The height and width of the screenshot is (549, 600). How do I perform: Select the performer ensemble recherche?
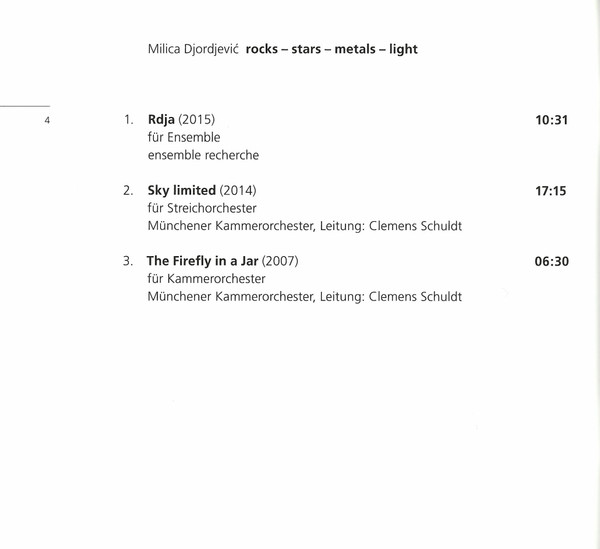(203, 155)
